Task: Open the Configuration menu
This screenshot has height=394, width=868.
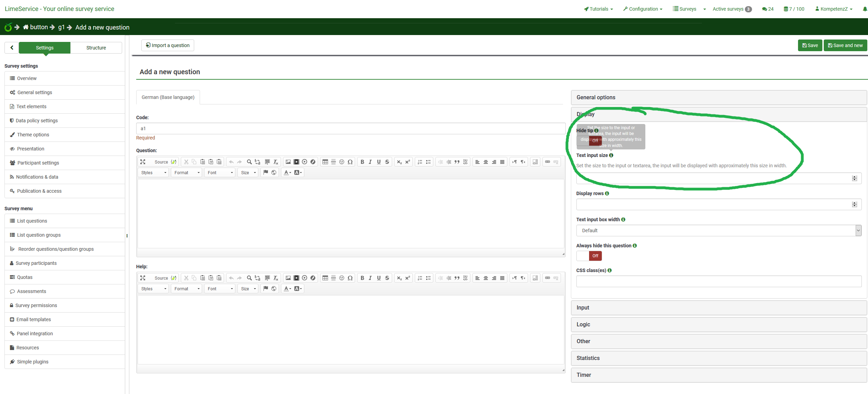Action: pos(643,9)
